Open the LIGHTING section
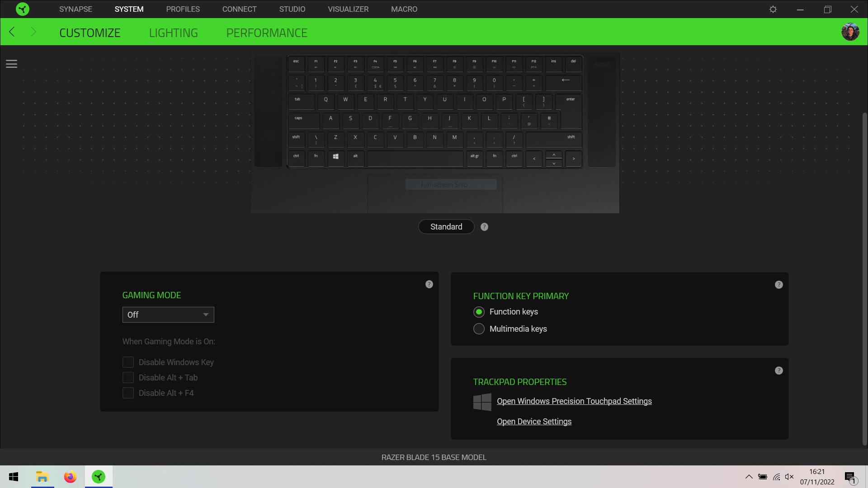Image resolution: width=868 pixels, height=488 pixels. click(173, 32)
